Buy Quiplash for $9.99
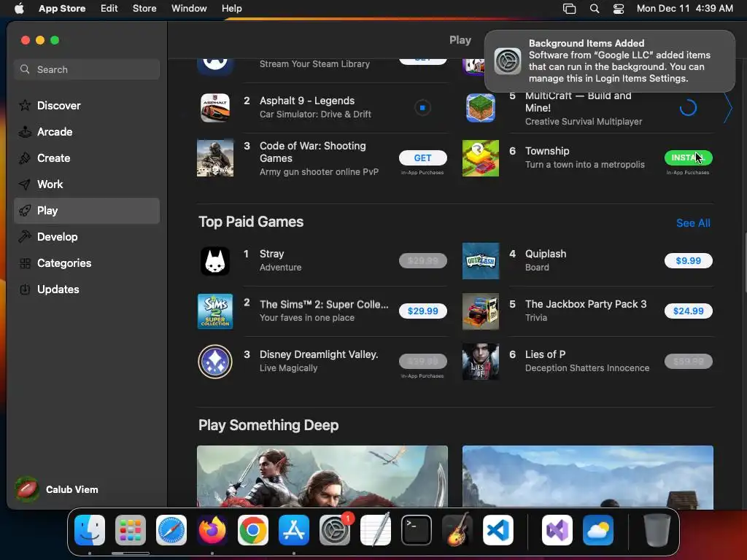The image size is (747, 560). coord(689,260)
